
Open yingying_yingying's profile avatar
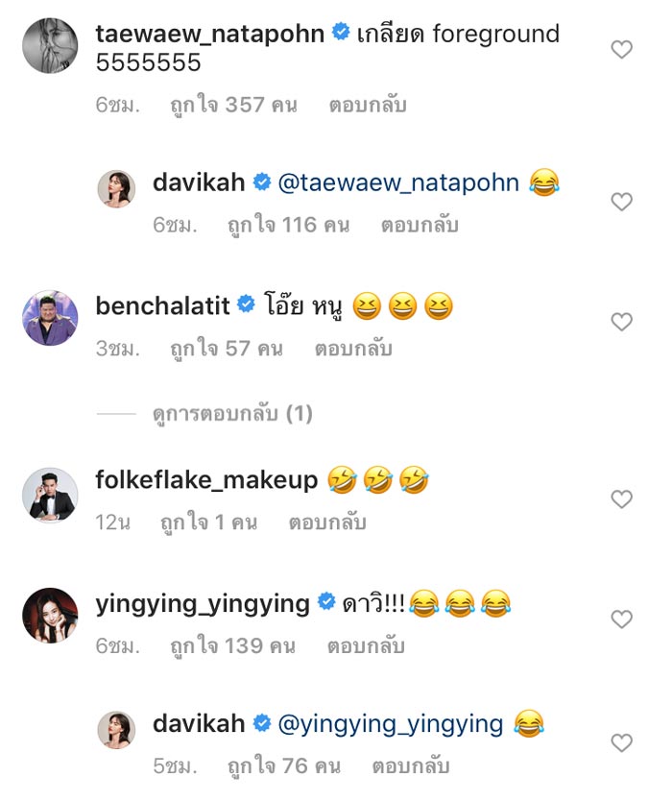pos(50,616)
